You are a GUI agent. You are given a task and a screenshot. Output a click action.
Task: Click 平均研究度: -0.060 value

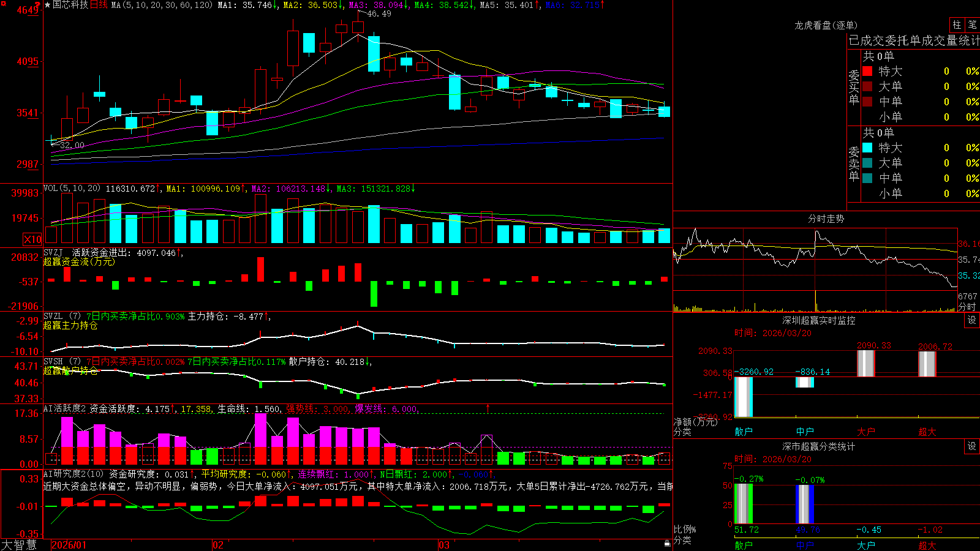(244, 474)
